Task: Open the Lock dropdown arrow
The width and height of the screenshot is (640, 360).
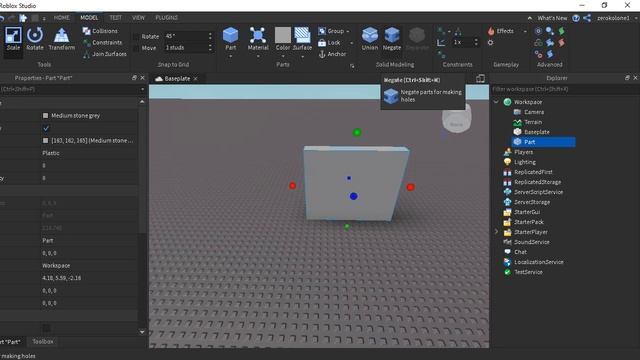Action: click(x=352, y=43)
